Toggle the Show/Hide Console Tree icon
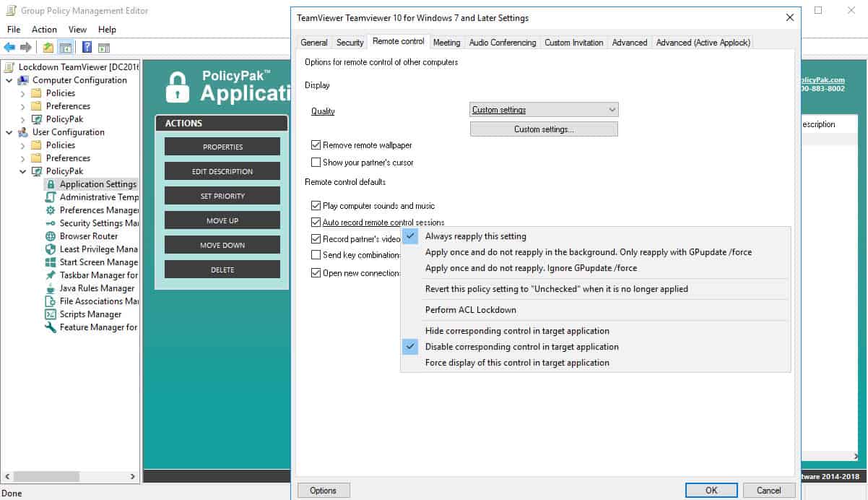Screen dimensions: 868x500 pos(66,48)
